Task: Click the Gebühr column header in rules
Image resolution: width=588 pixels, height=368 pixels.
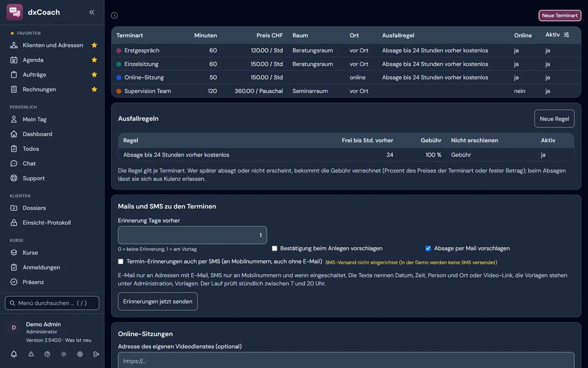Action: point(431,140)
